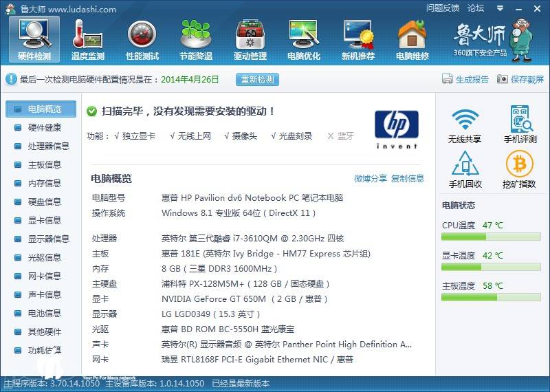Open 电脑优化 computer optimization
The image size is (550, 392).
point(304,39)
